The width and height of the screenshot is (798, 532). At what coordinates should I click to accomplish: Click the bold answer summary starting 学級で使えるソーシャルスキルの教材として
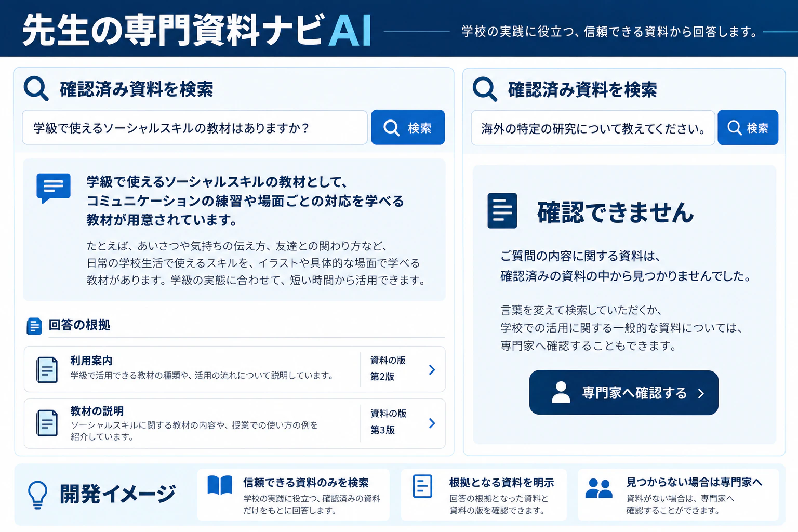click(245, 201)
